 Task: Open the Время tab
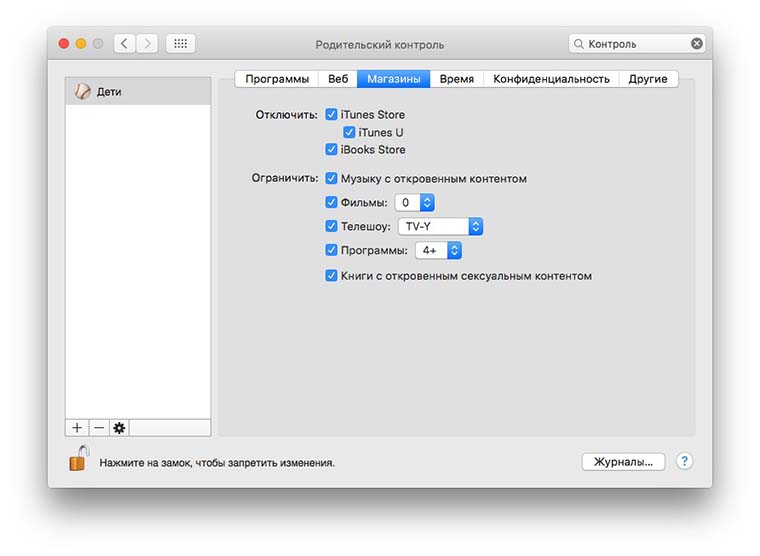(457, 79)
